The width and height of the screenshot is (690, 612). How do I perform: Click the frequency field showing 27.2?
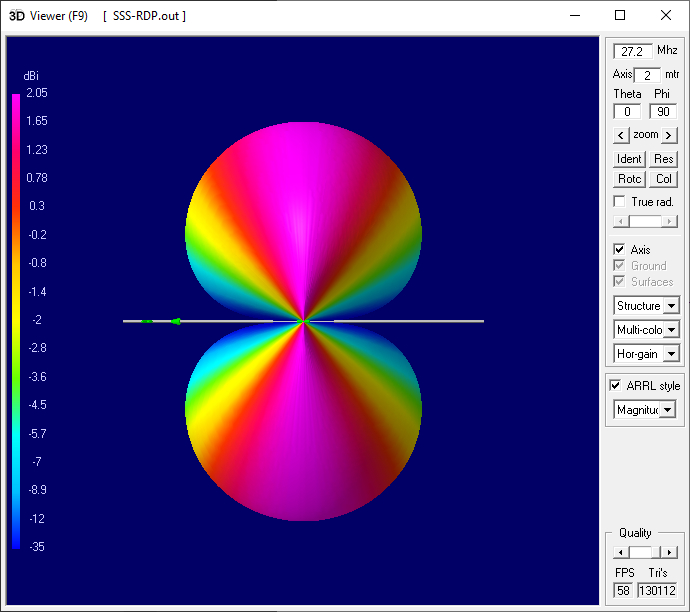632,51
